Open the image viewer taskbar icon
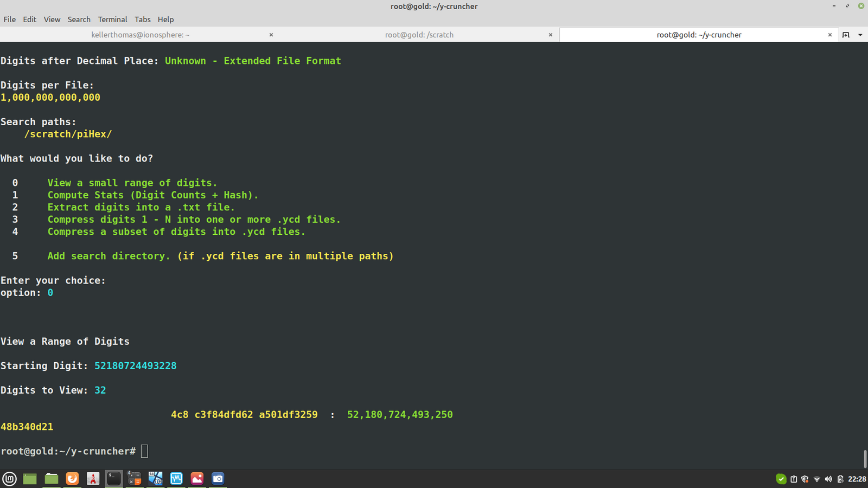Viewport: 868px width, 488px height. pyautogui.click(x=197, y=478)
